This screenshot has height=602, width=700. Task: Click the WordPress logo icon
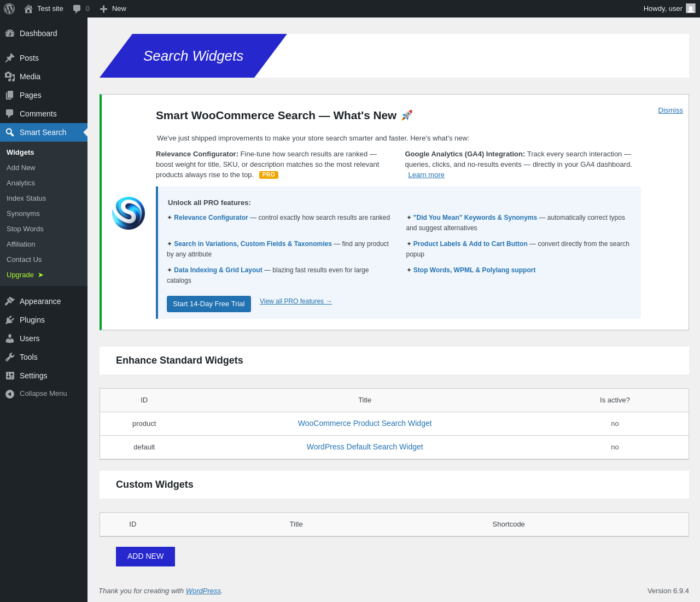tap(9, 9)
